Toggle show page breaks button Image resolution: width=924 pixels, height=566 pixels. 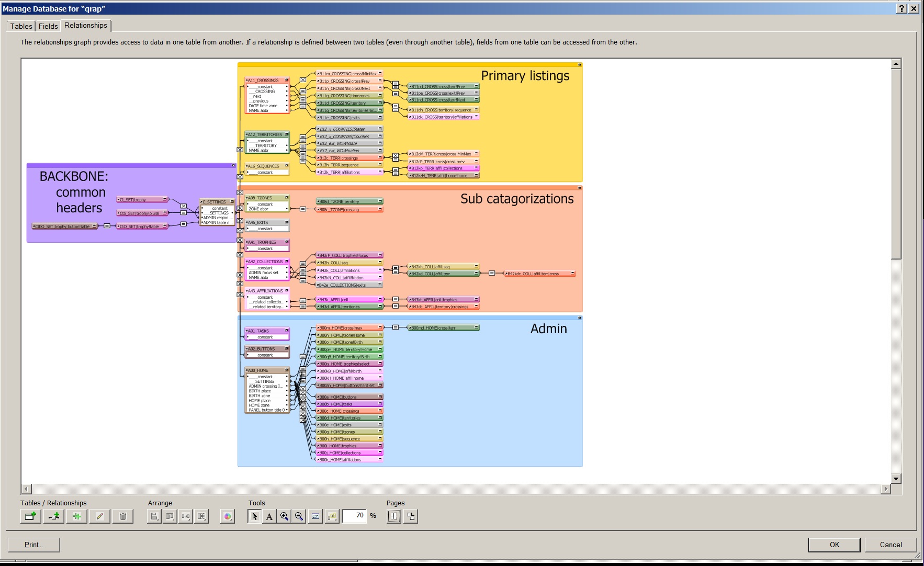click(394, 516)
